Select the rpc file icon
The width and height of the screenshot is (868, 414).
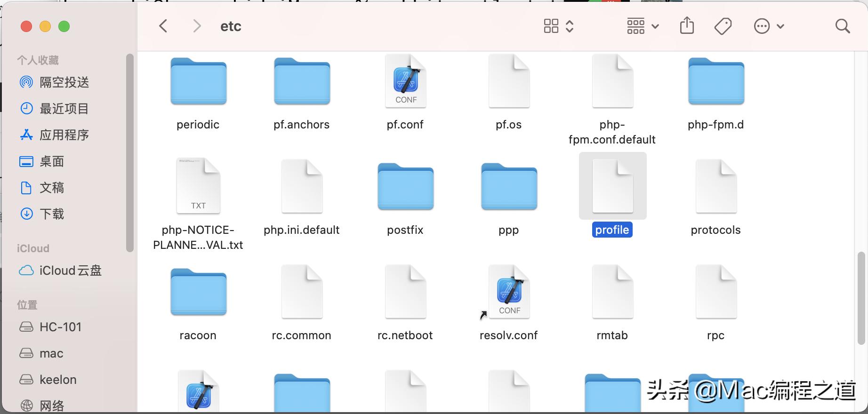[716, 291]
